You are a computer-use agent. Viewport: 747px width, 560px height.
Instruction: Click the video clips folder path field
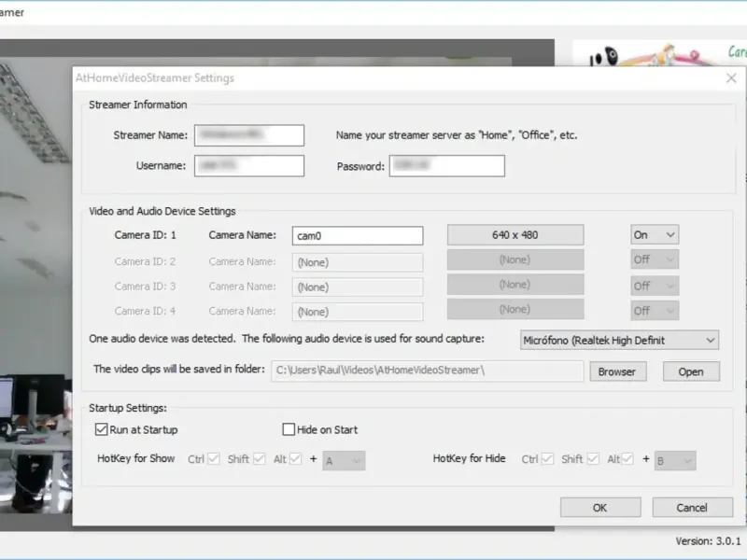tap(428, 371)
